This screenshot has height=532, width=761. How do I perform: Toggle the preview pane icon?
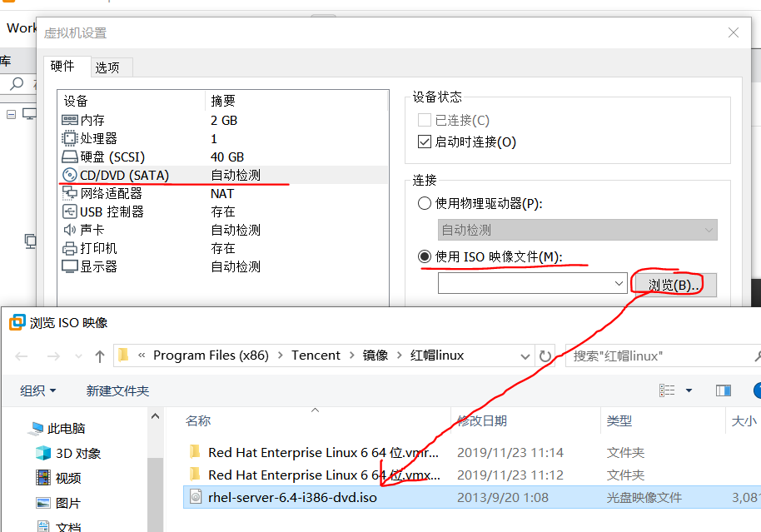coord(724,390)
